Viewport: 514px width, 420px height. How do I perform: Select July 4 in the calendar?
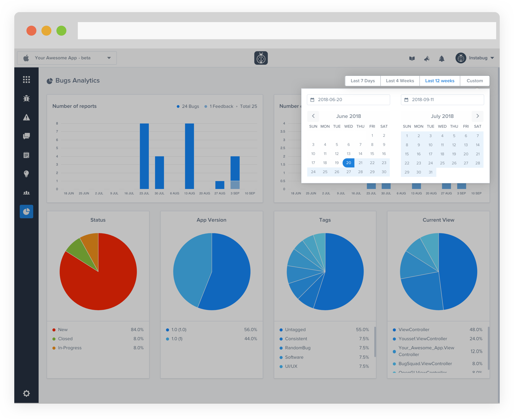point(442,136)
